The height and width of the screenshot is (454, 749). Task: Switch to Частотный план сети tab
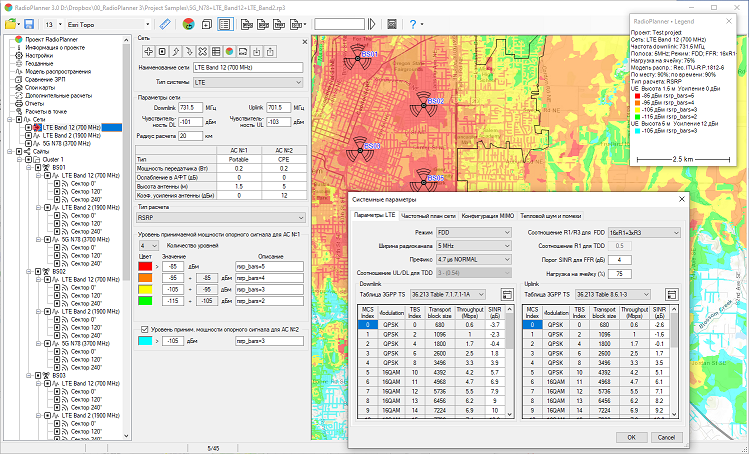[x=429, y=215]
